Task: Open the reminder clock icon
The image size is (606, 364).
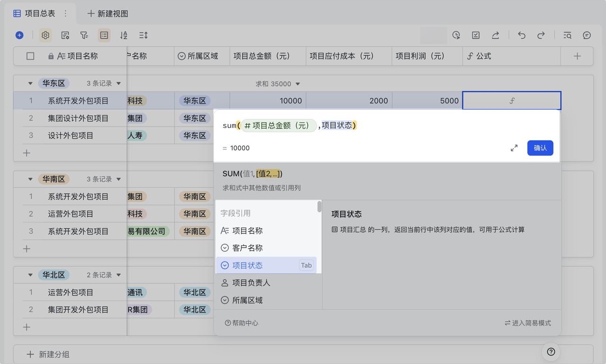Action: pyautogui.click(x=456, y=35)
